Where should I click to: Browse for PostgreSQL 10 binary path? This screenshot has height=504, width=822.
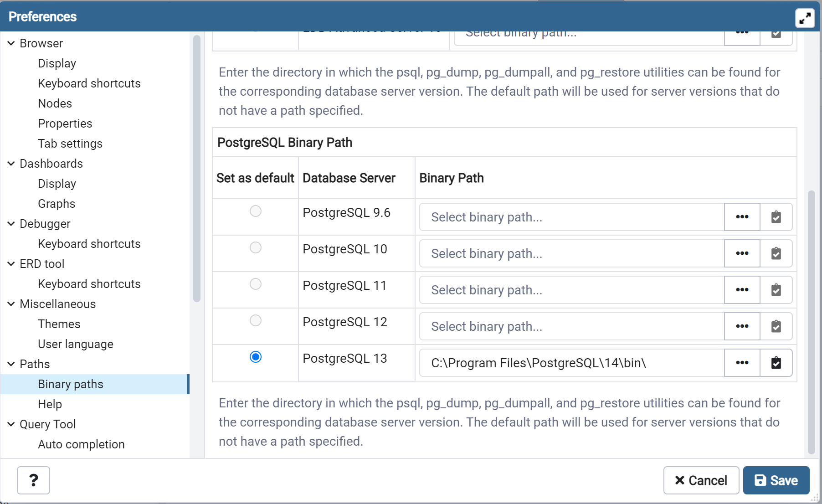pos(742,253)
